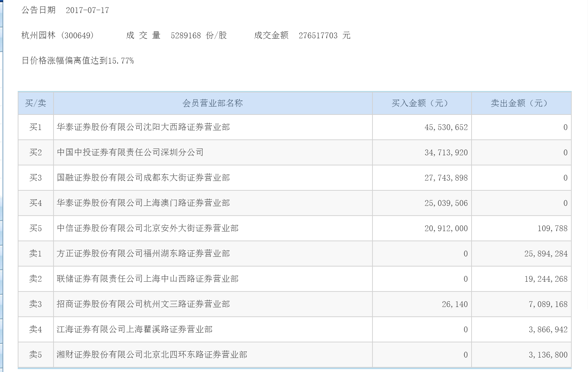Select buy amount 26,140
This screenshot has height=372, width=588.
(x=455, y=304)
